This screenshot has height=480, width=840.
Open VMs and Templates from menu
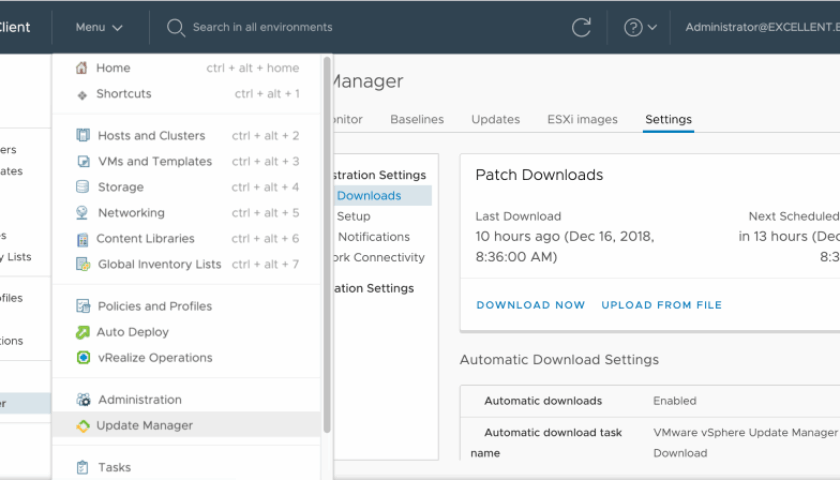(x=187, y=161)
